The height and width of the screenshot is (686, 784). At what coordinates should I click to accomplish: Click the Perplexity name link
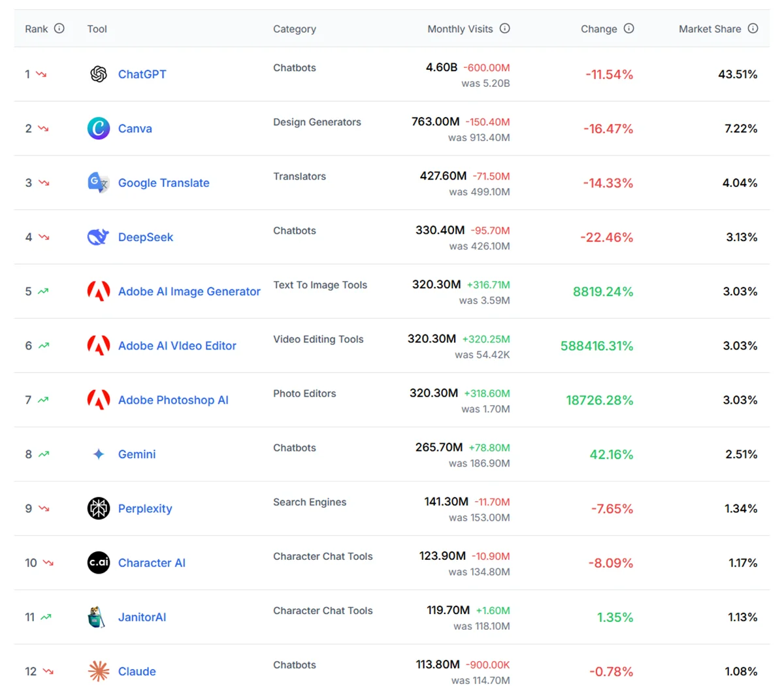pyautogui.click(x=145, y=508)
